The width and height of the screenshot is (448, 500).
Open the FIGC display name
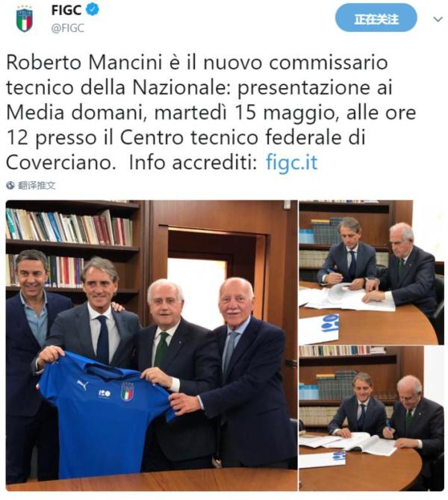coord(66,10)
